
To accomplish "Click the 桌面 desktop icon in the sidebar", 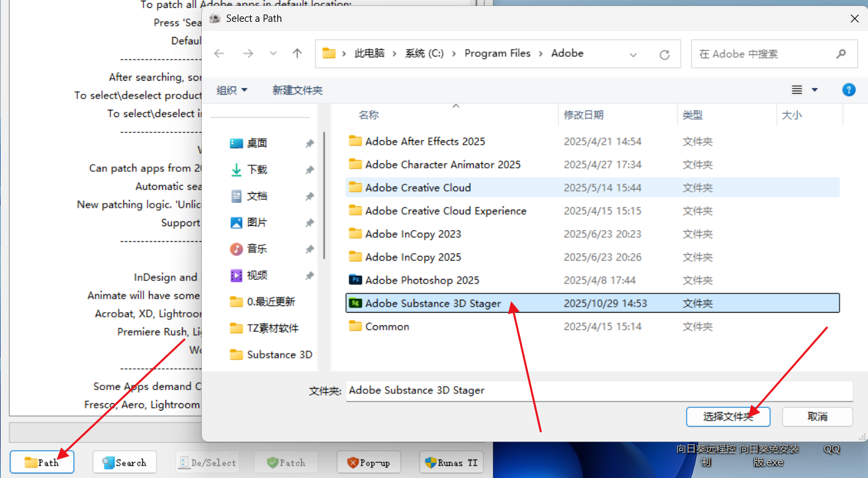I will click(x=236, y=143).
